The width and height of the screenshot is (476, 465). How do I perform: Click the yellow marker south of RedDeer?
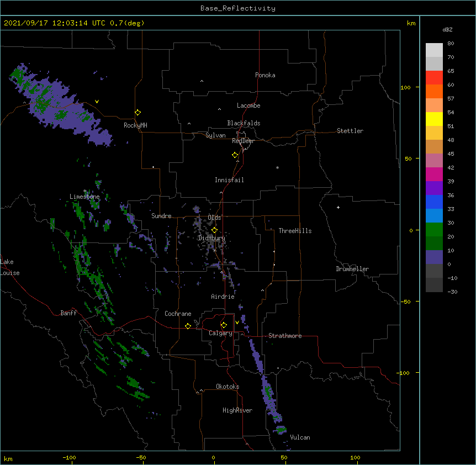click(x=235, y=155)
